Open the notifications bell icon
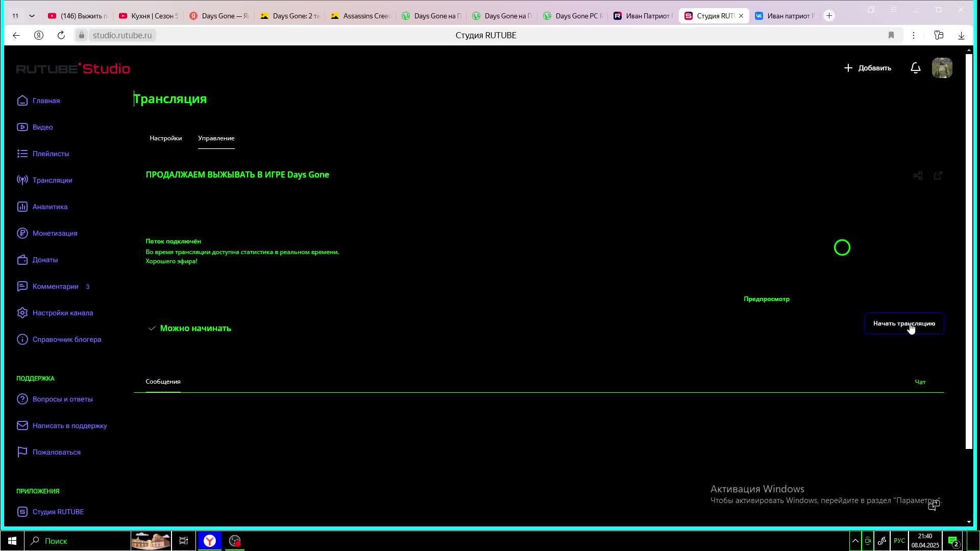 916,68
